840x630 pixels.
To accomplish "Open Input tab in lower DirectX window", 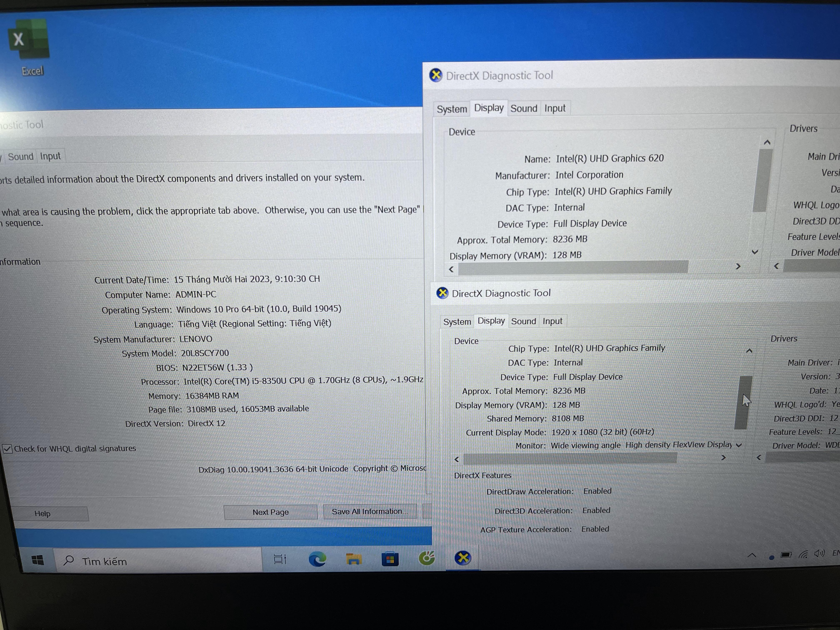I will [552, 321].
